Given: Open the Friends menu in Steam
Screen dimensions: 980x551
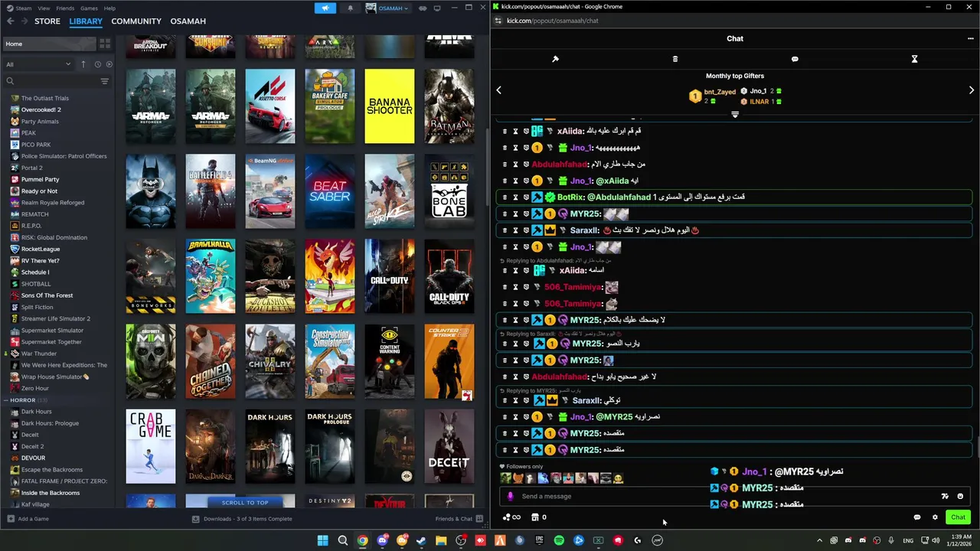Looking at the screenshot, I should 65,8.
